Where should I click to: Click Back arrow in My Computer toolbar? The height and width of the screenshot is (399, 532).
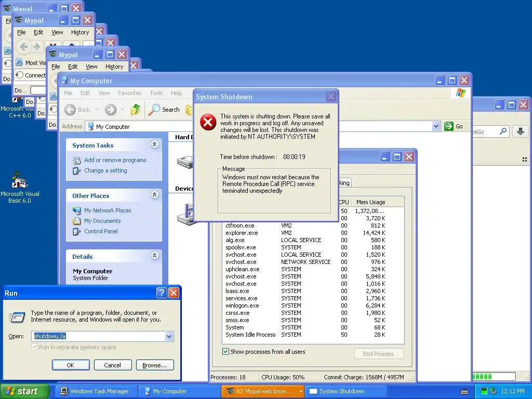70,110
